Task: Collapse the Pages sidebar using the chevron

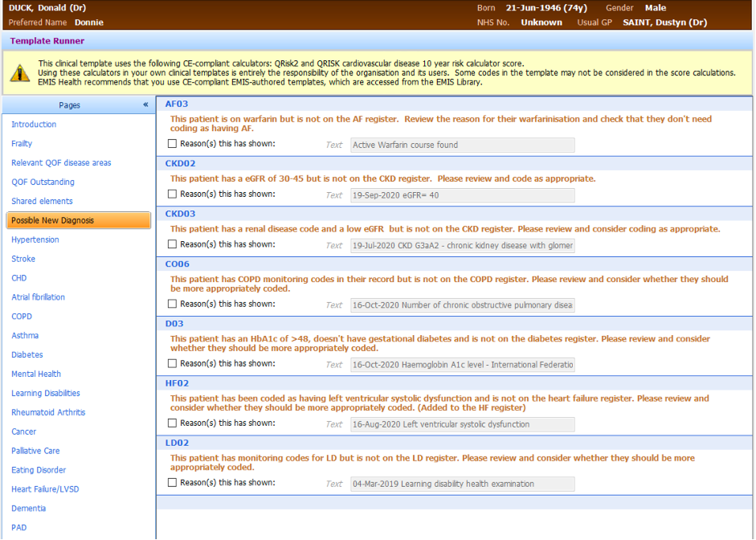Action: pyautogui.click(x=145, y=104)
